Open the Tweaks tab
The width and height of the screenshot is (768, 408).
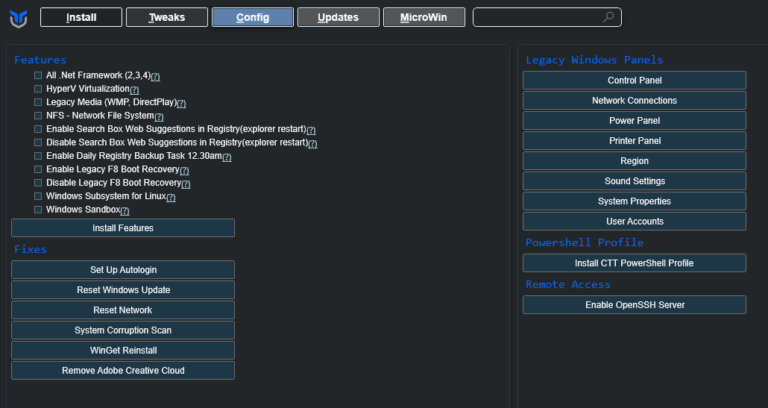point(167,17)
